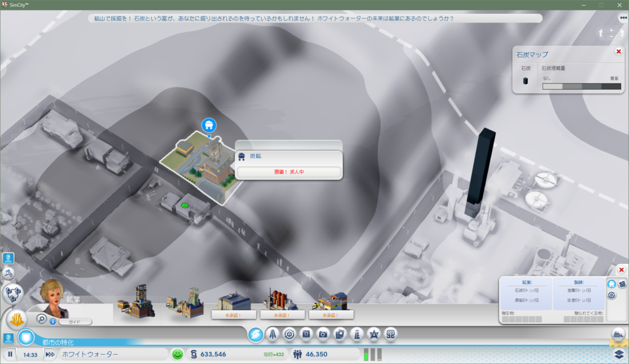
Task: Select the electronics processor specialization icon
Action: (x=306, y=334)
